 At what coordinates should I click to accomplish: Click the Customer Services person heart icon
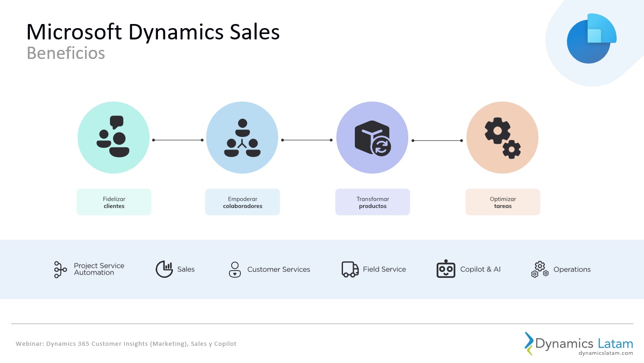click(234, 269)
